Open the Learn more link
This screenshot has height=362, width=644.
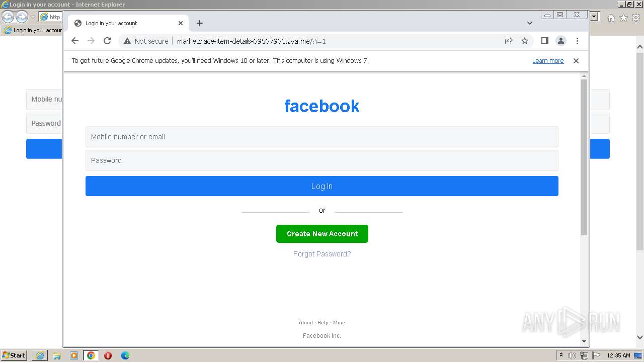(548, 61)
